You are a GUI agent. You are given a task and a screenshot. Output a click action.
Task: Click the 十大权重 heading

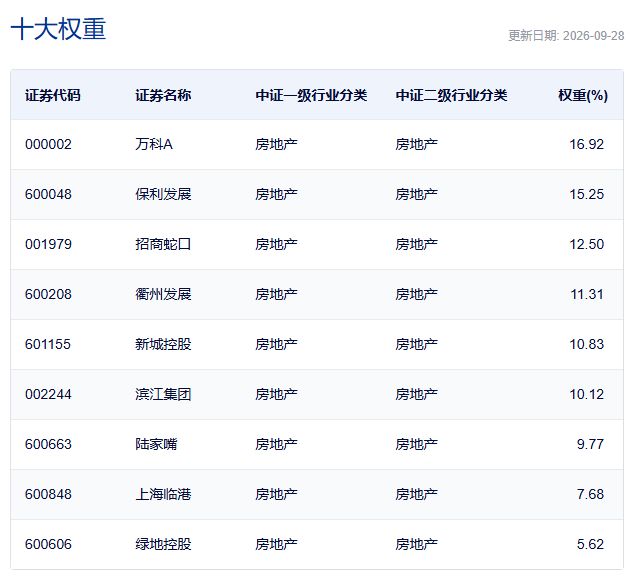click(58, 29)
